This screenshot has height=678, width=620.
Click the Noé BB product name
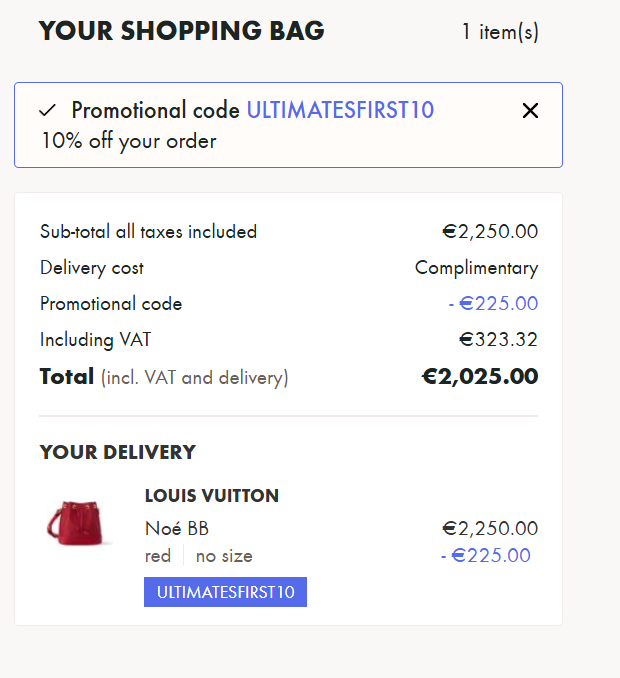pos(177,529)
